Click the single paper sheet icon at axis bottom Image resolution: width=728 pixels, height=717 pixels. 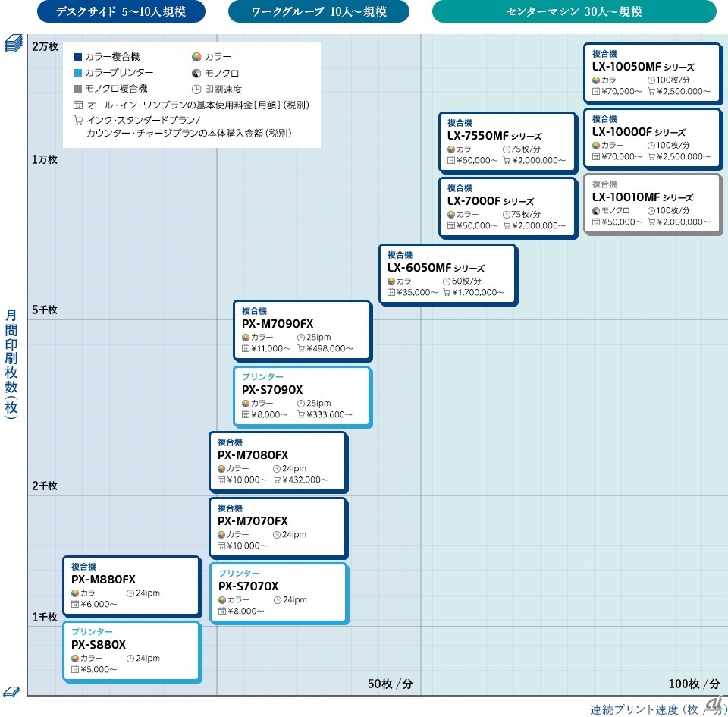pyautogui.click(x=11, y=692)
